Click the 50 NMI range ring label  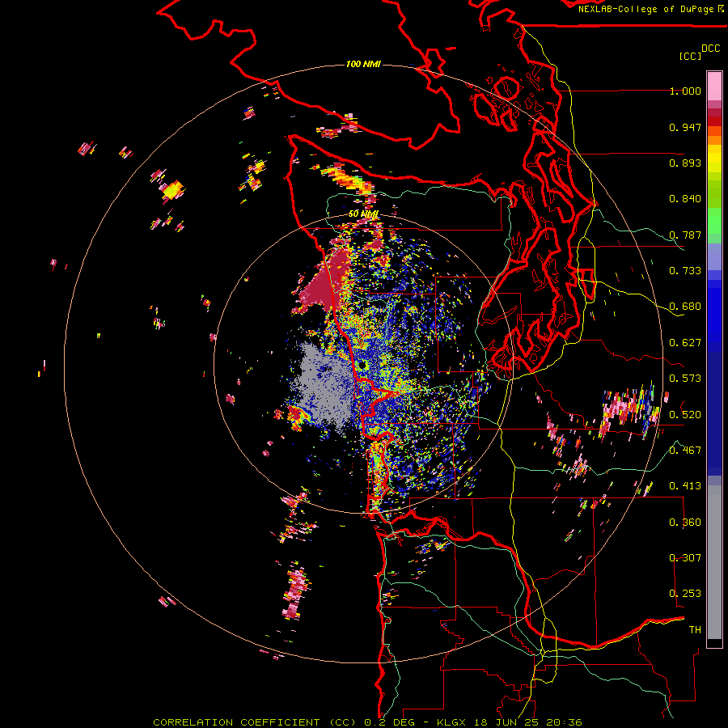363,214
